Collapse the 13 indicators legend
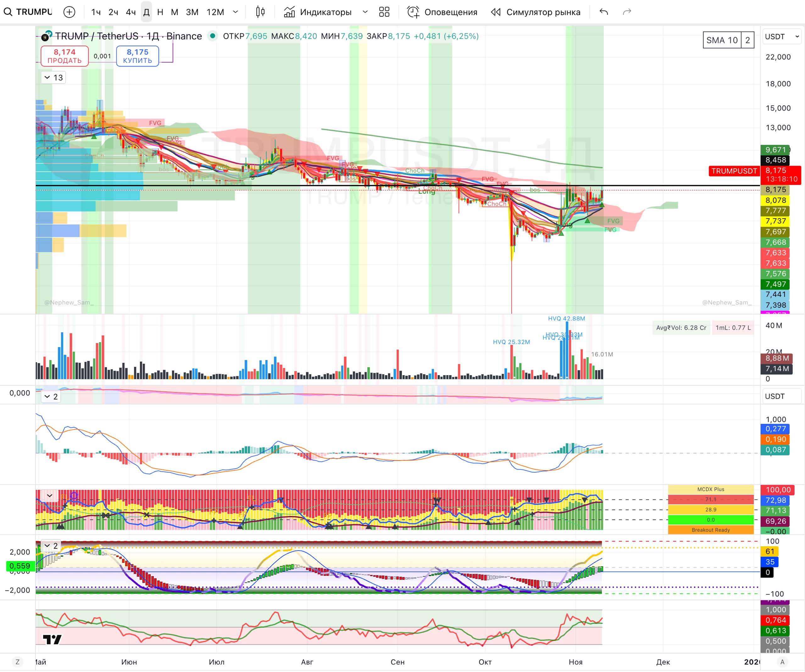Image resolution: width=805 pixels, height=672 pixels. (x=47, y=77)
